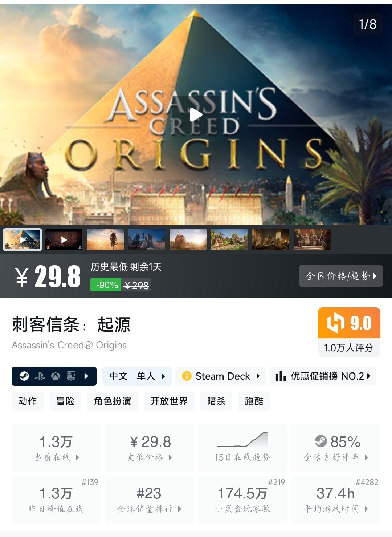Open the 当前在线 1.3万 stat

coord(56,448)
